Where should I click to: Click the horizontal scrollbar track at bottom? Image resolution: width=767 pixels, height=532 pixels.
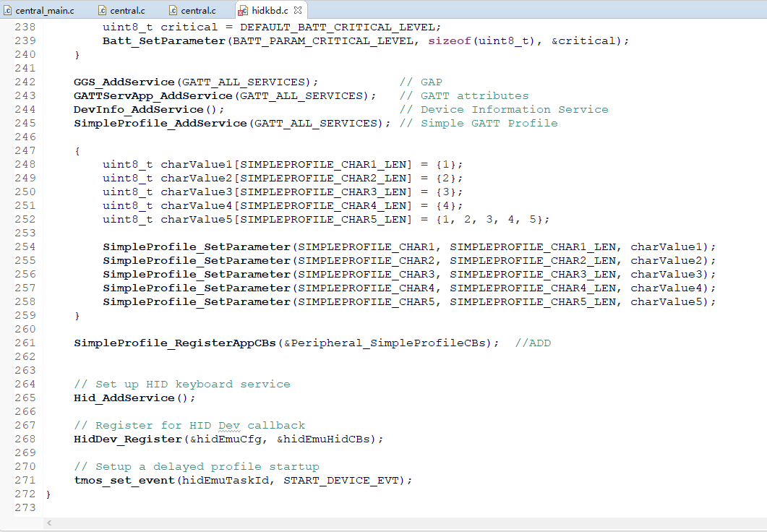pos(405,523)
